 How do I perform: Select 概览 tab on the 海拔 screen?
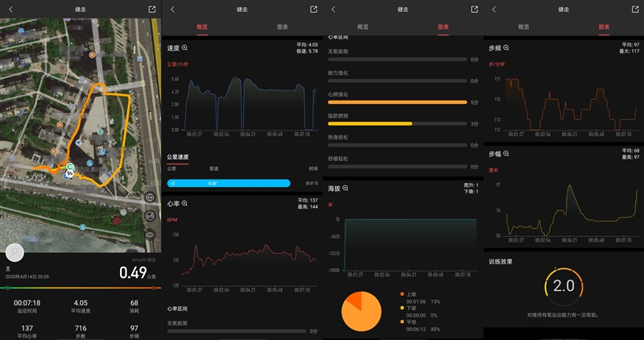tap(363, 27)
